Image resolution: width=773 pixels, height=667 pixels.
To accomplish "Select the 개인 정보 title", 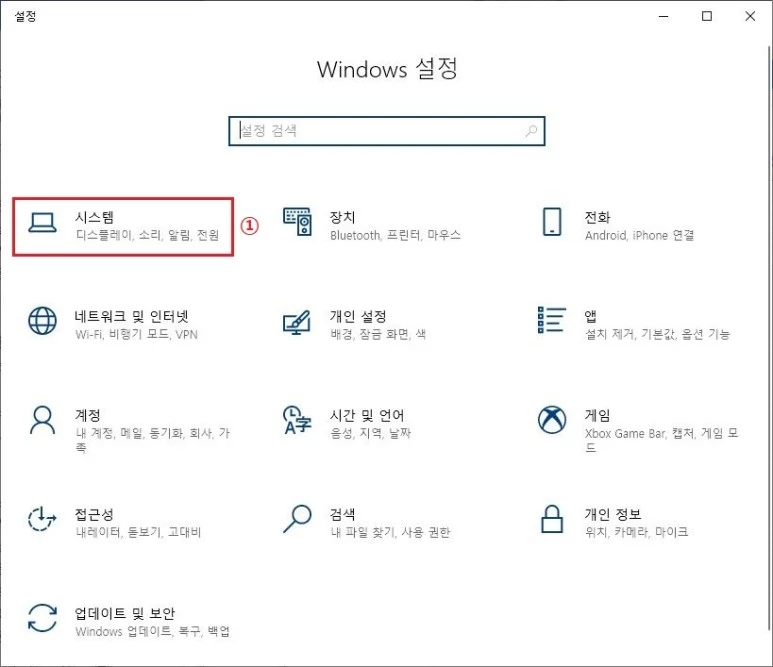I will click(x=613, y=514).
